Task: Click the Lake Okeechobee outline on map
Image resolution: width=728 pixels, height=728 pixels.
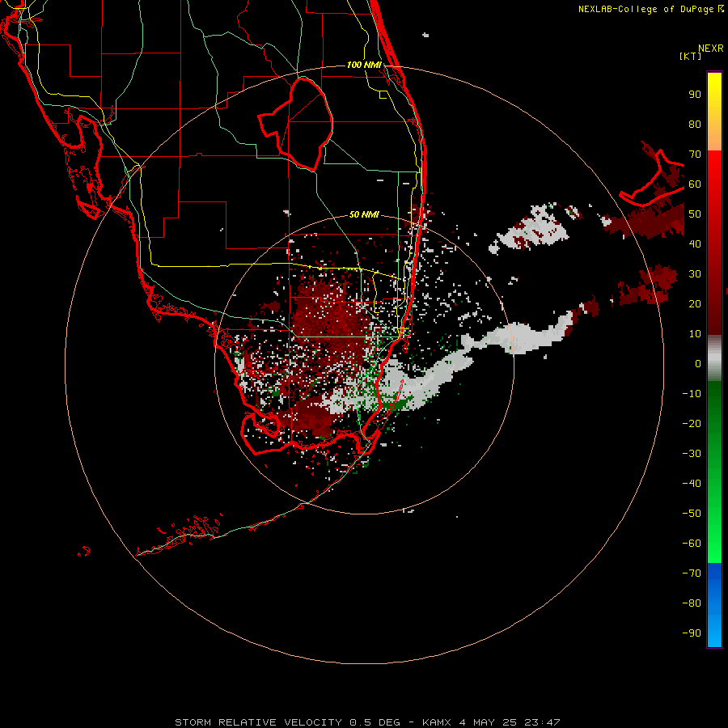Action: click(x=296, y=124)
